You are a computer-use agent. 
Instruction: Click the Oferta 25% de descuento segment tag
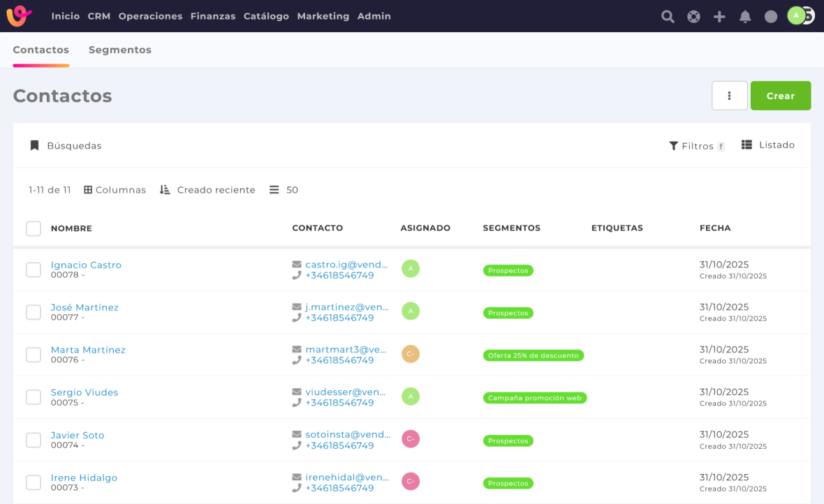533,355
